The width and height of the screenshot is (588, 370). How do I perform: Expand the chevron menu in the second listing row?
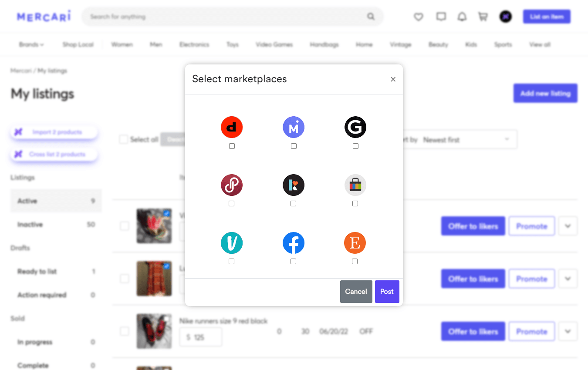click(568, 279)
